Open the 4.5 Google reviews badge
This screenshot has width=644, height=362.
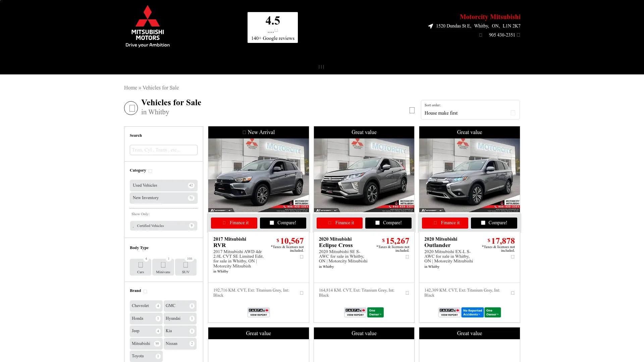[273, 27]
